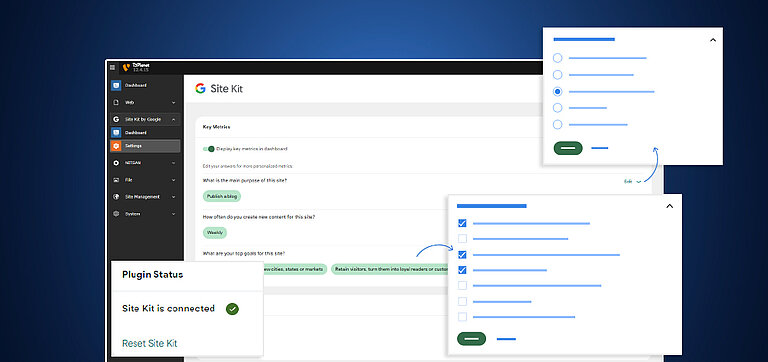Screen dimensions: 768x362
Task: Click the Plugin Status heading
Action: pos(152,275)
